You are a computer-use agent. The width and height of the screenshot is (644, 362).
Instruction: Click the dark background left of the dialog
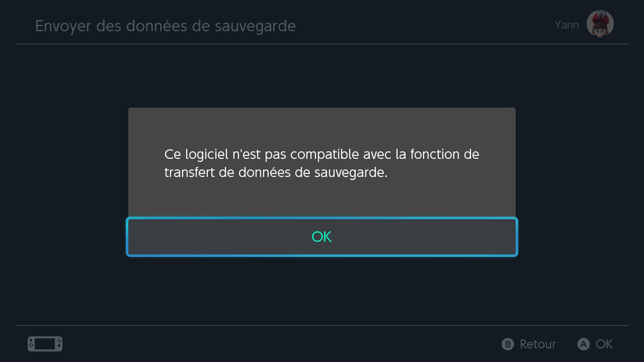coord(65,181)
